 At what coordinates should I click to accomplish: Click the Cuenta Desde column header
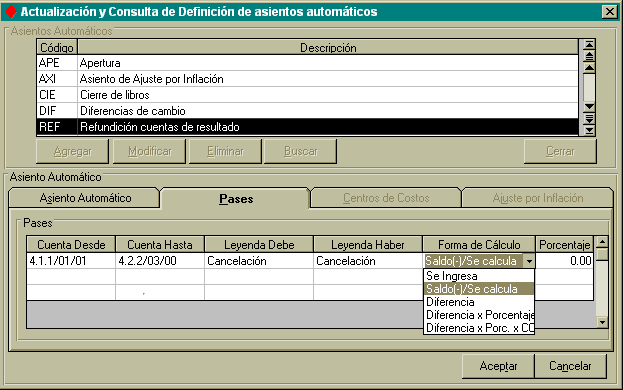[x=71, y=244]
